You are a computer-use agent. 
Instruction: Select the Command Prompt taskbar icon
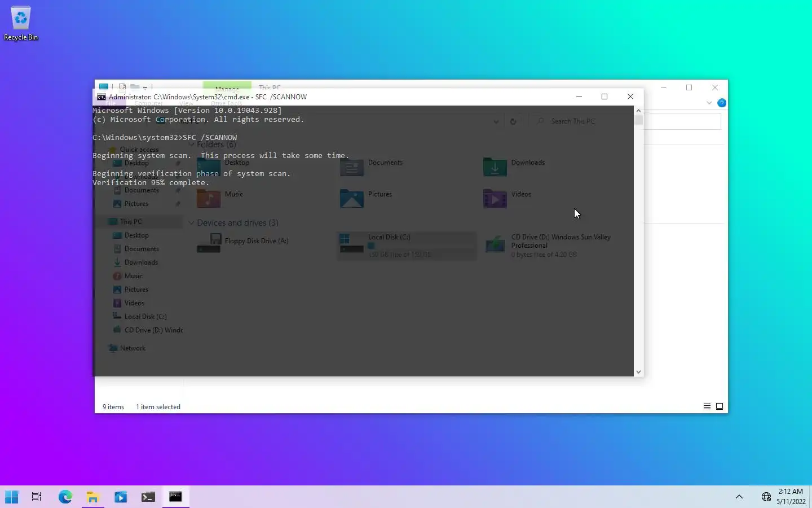point(176,497)
